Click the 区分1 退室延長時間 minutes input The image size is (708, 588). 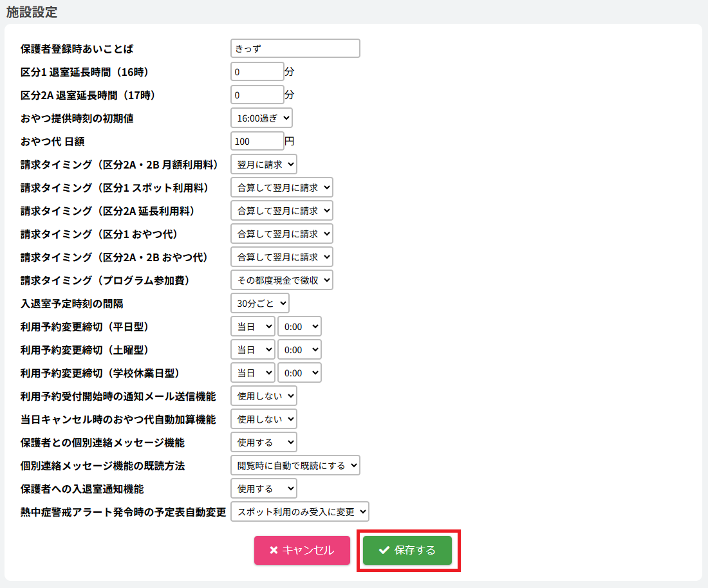pyautogui.click(x=257, y=71)
